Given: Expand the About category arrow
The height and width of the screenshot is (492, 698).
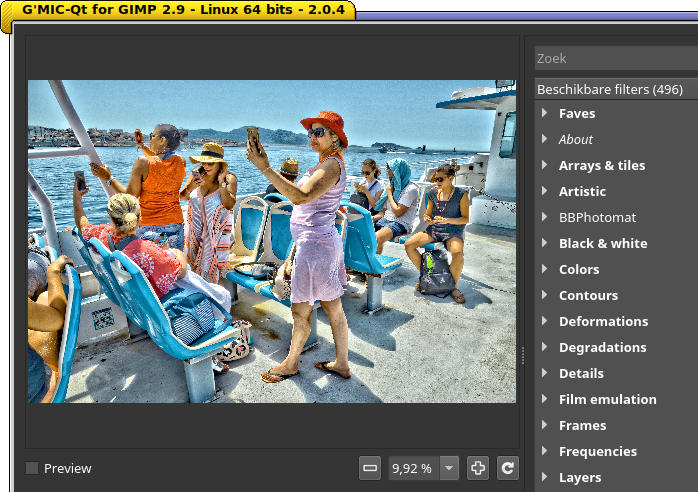Looking at the screenshot, I should pos(544,139).
